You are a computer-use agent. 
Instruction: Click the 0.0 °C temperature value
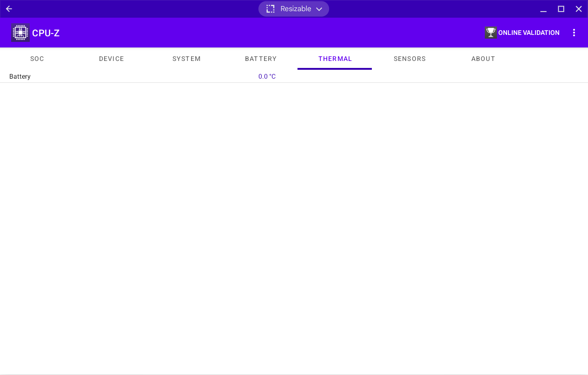point(267,76)
